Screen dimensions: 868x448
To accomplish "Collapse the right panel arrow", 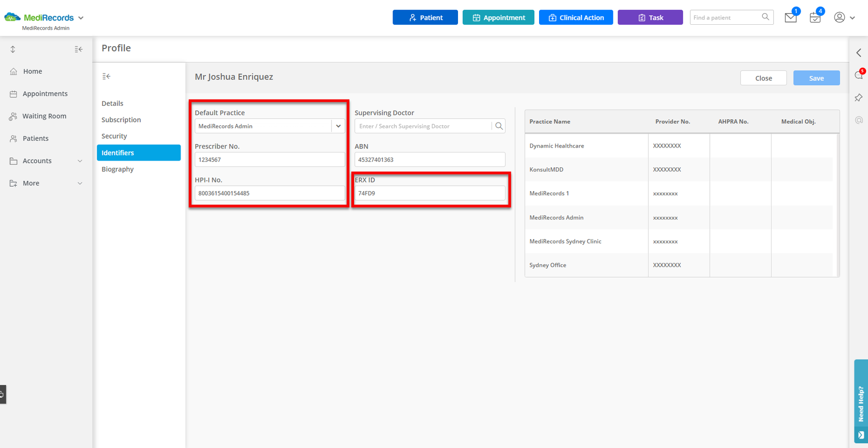I will point(859,52).
